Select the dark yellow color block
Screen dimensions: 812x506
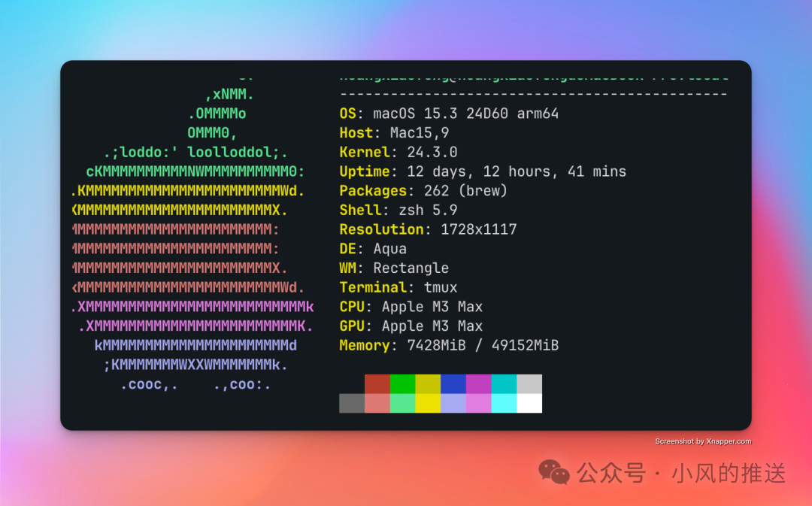[428, 383]
